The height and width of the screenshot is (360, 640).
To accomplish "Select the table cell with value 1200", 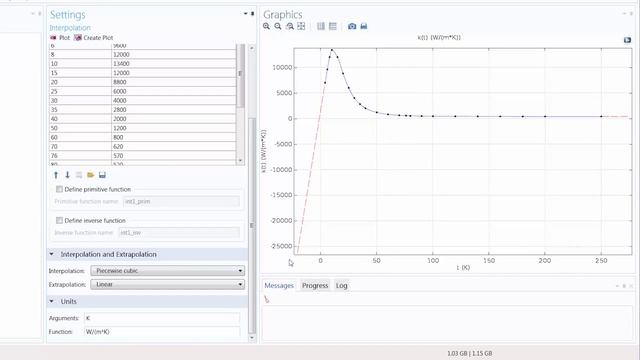I will tap(174, 128).
